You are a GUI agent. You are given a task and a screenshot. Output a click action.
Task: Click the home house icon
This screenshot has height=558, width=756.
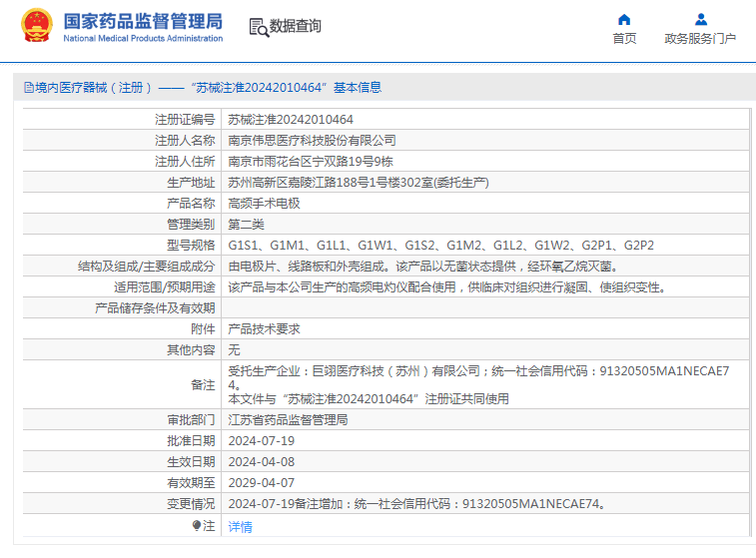coord(624,19)
